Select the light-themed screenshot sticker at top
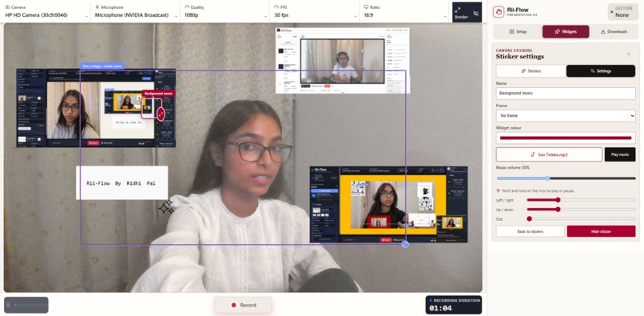 (343, 61)
